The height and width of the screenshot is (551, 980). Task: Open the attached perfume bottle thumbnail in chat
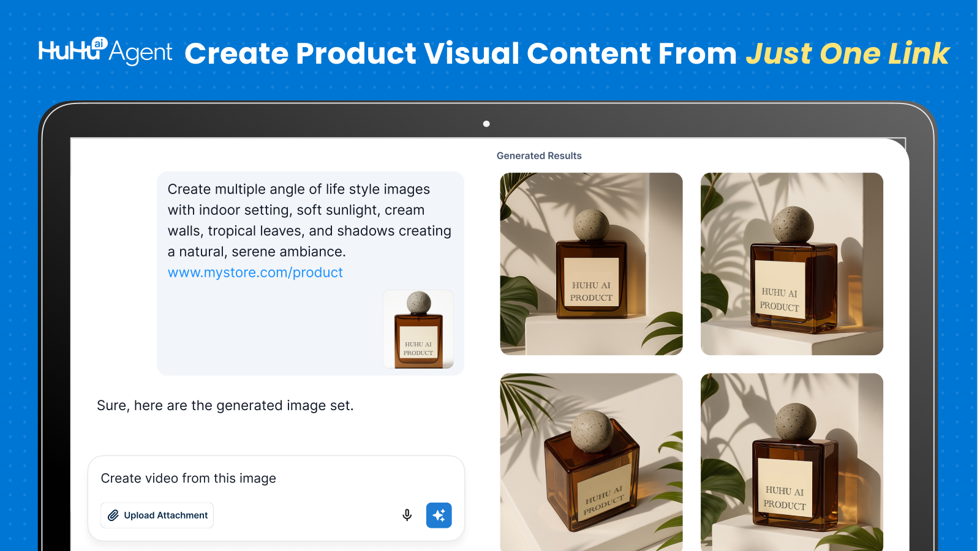tap(418, 329)
